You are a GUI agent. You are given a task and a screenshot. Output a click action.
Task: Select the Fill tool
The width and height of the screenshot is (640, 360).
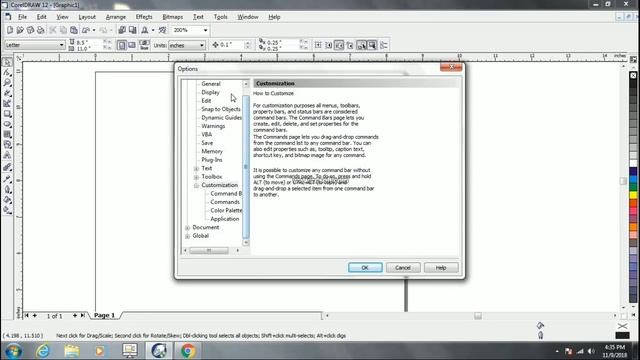pyautogui.click(x=7, y=200)
